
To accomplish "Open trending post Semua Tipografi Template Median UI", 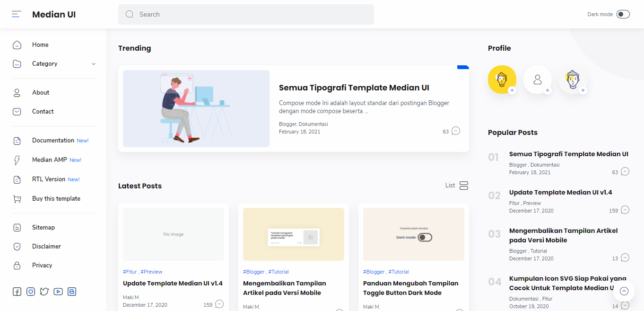I will click(354, 88).
